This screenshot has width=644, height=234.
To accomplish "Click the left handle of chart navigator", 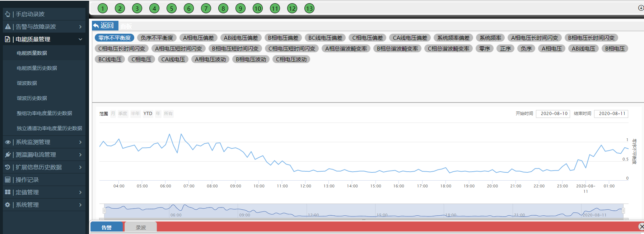I will (x=104, y=211).
